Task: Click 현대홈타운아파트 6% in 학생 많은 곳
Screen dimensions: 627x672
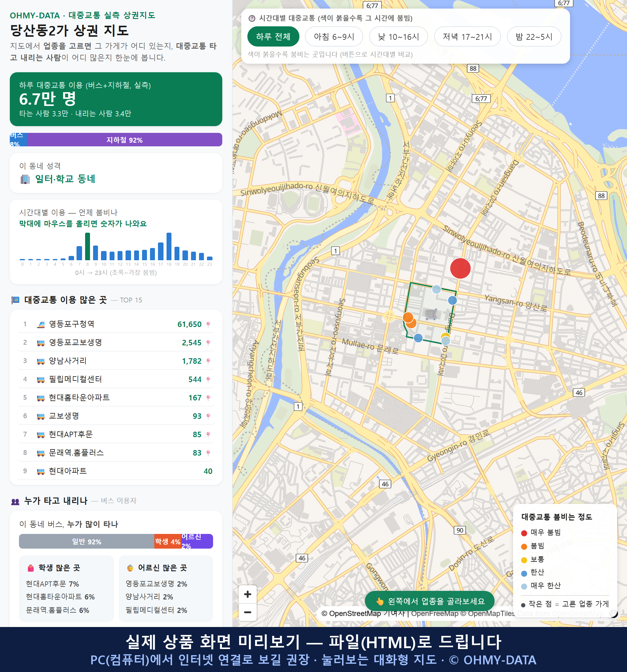Action: coord(60,597)
